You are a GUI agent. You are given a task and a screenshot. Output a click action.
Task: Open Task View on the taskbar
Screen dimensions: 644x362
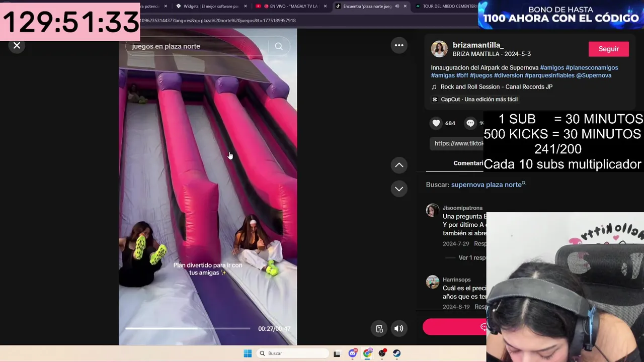[337, 353]
